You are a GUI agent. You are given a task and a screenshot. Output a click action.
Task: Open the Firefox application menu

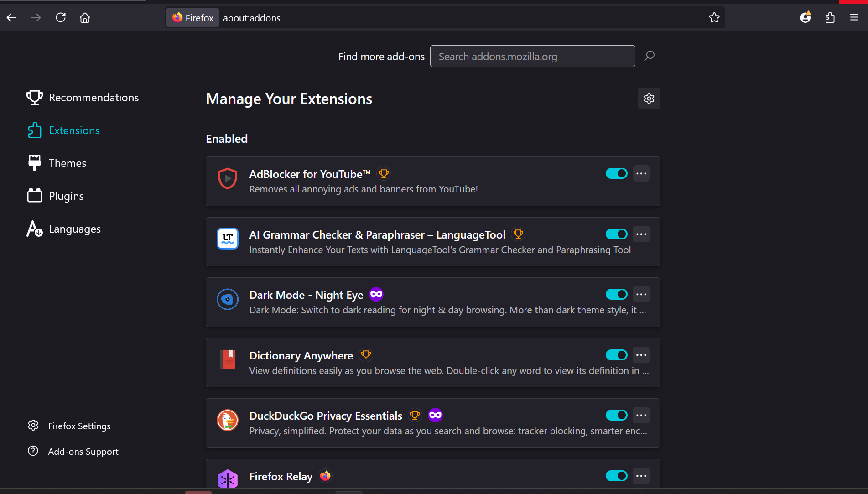click(854, 18)
